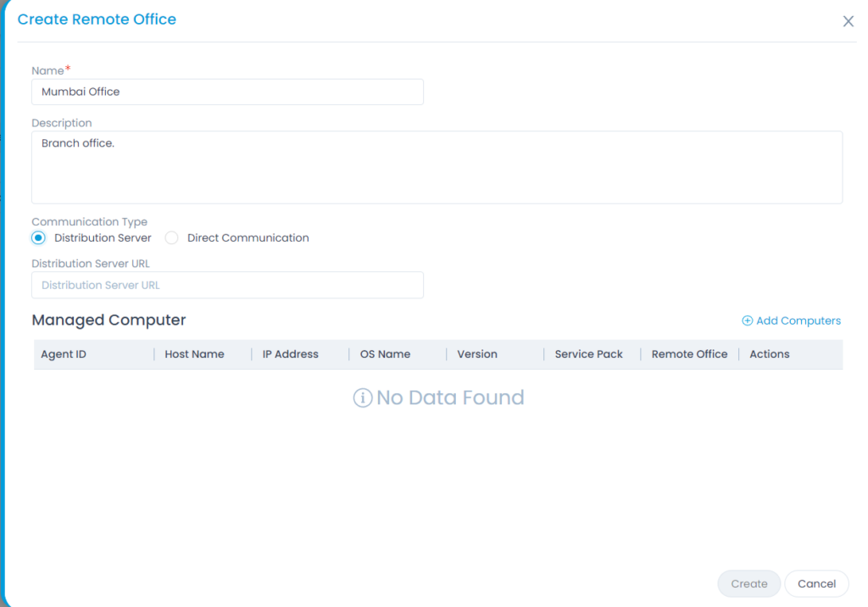This screenshot has width=868, height=607.
Task: Click the Host Name column header
Action: [194, 354]
